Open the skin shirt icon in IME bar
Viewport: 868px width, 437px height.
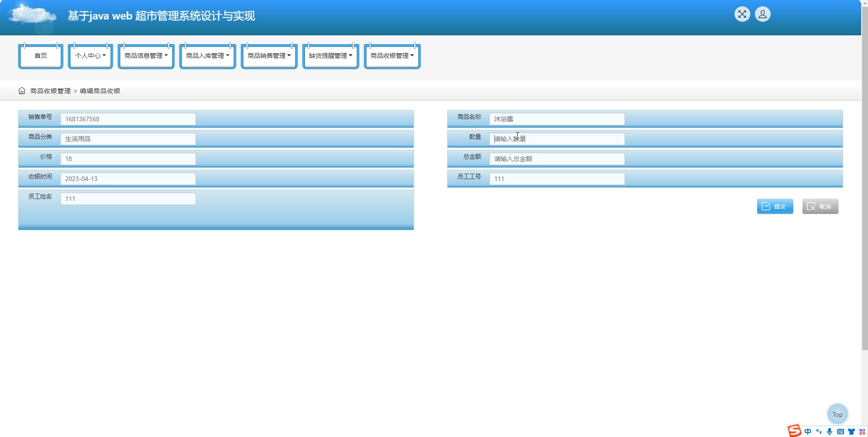point(851,432)
